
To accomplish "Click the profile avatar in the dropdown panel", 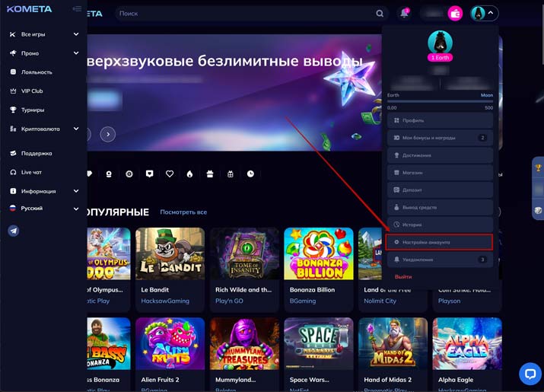I will click(440, 43).
